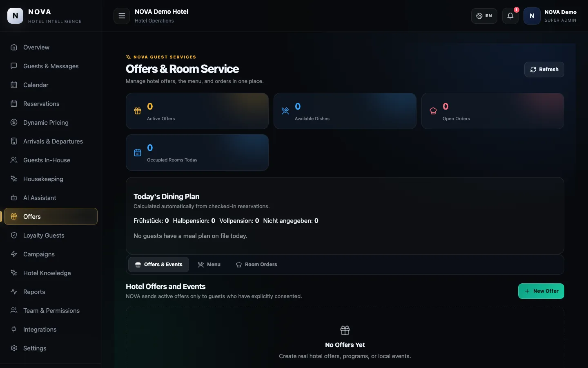Image resolution: width=588 pixels, height=368 pixels.
Task: Click the Reservations icon in the sidebar
Action: 14,103
